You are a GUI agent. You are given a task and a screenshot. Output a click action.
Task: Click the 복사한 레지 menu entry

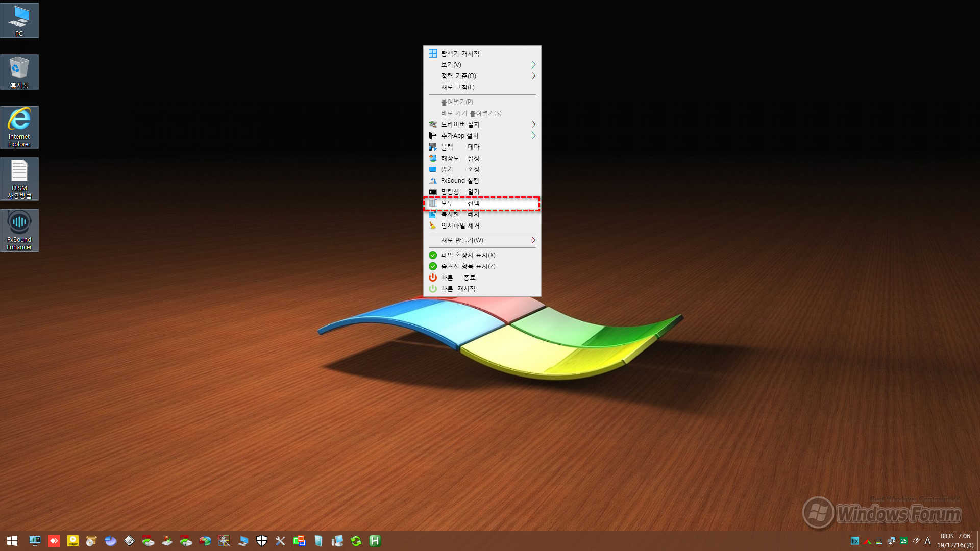coord(482,214)
